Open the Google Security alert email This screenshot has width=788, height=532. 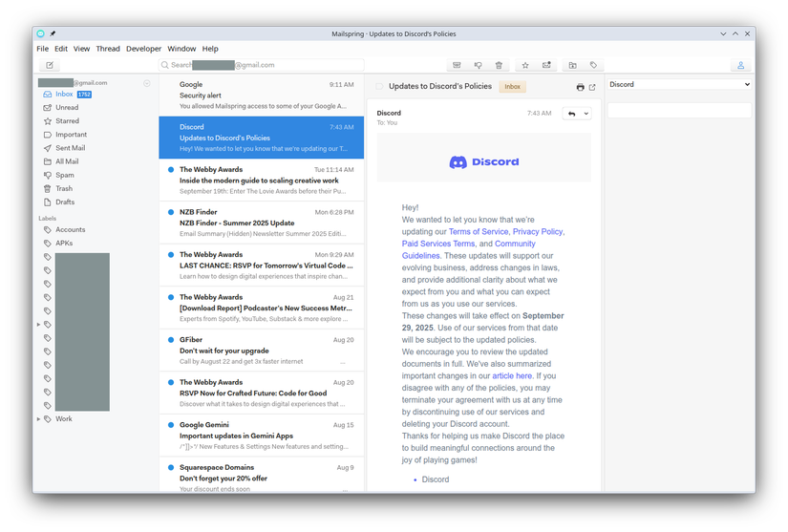click(262, 95)
